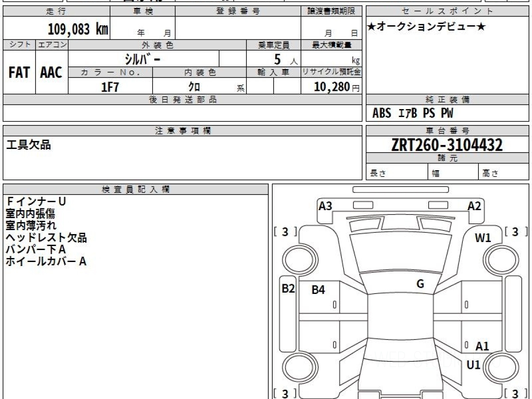Click the [3] tire rating beside W1

pos(516,232)
